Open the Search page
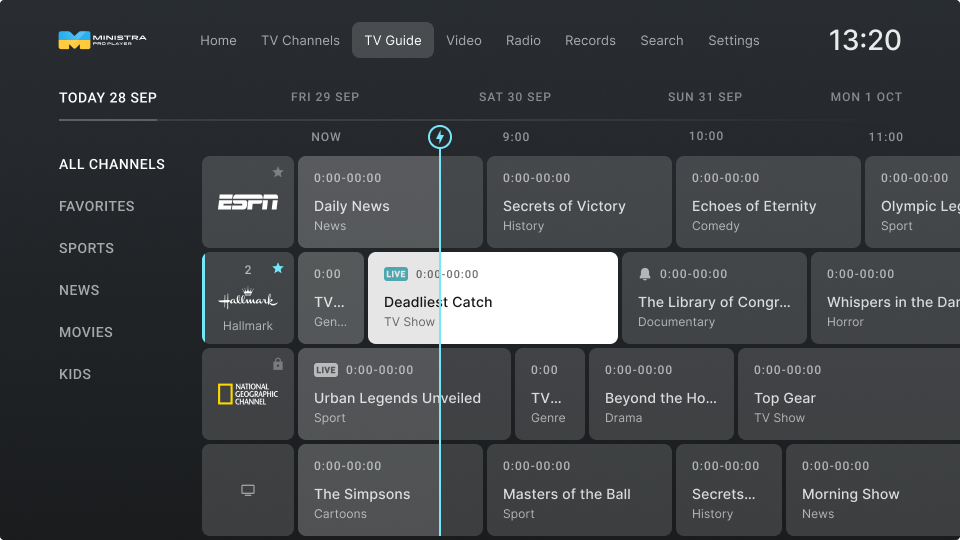The image size is (960, 540). click(661, 41)
